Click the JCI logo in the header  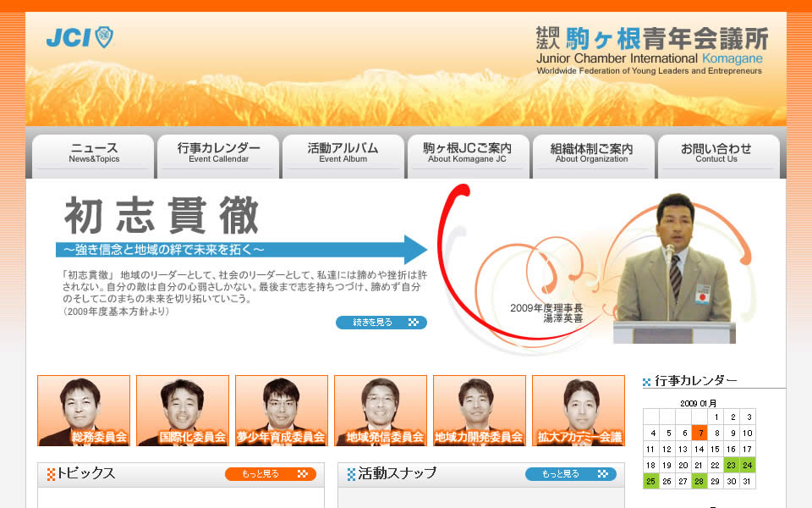pyautogui.click(x=80, y=37)
